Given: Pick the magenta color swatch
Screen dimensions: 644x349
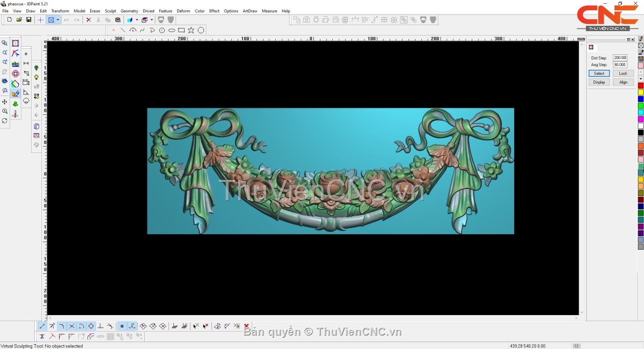Looking at the screenshot, I should [x=641, y=119].
